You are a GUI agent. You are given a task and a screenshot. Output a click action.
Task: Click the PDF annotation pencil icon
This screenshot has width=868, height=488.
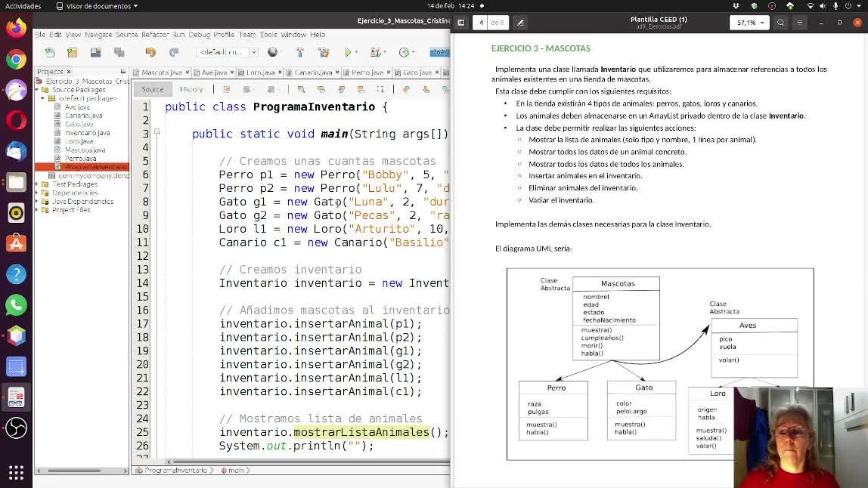[x=520, y=23]
